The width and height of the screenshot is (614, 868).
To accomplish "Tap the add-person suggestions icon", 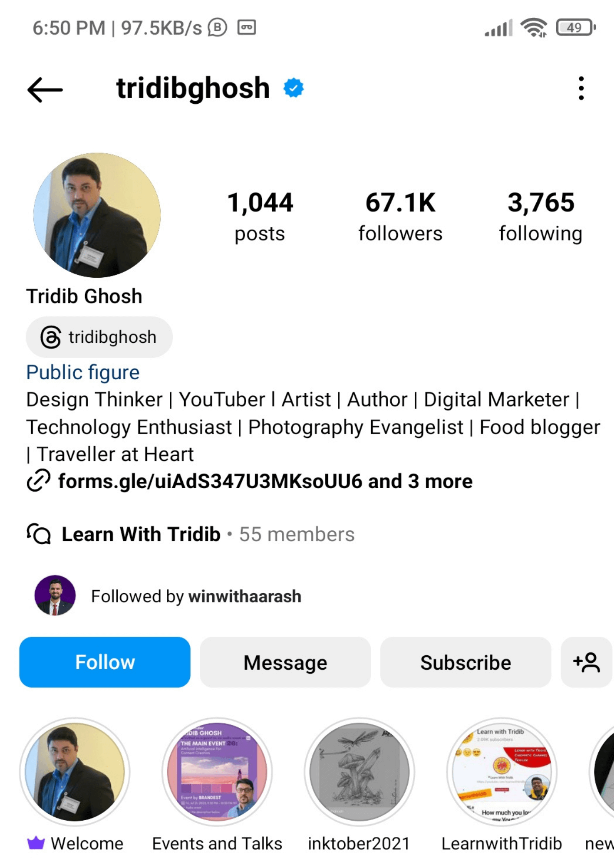I will click(x=586, y=662).
